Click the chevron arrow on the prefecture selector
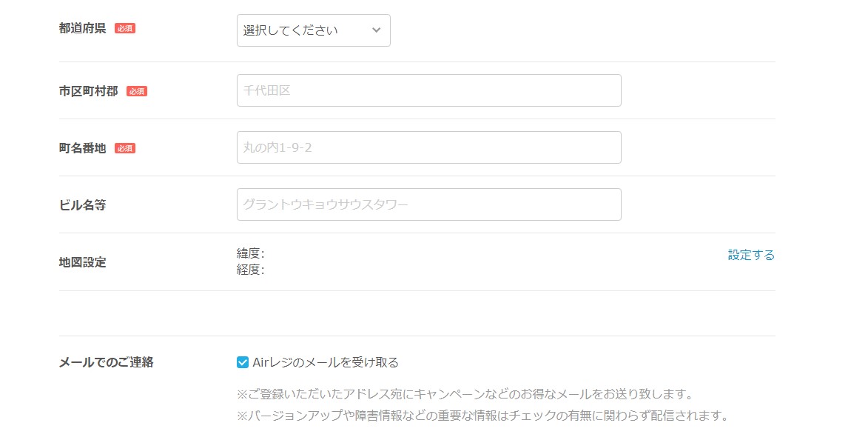Image resolution: width=868 pixels, height=440 pixels. click(x=377, y=30)
